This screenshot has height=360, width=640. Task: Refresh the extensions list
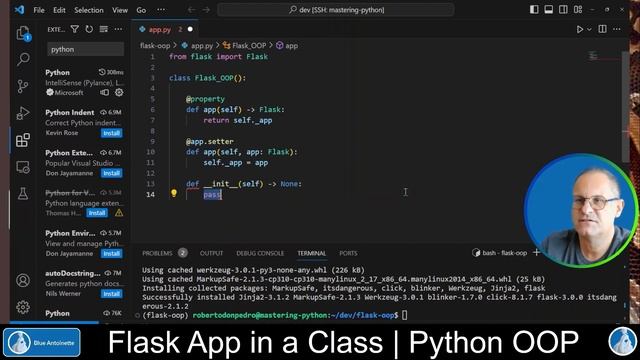pyautogui.click(x=89, y=29)
